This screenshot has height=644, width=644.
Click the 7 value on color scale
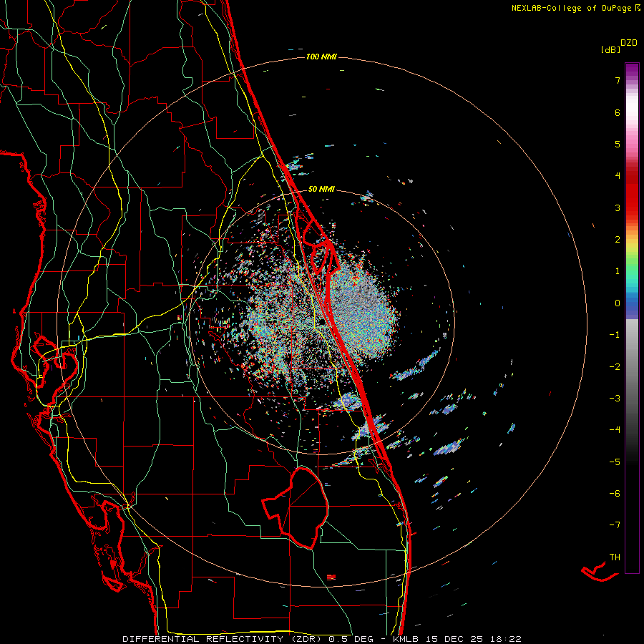[618, 80]
